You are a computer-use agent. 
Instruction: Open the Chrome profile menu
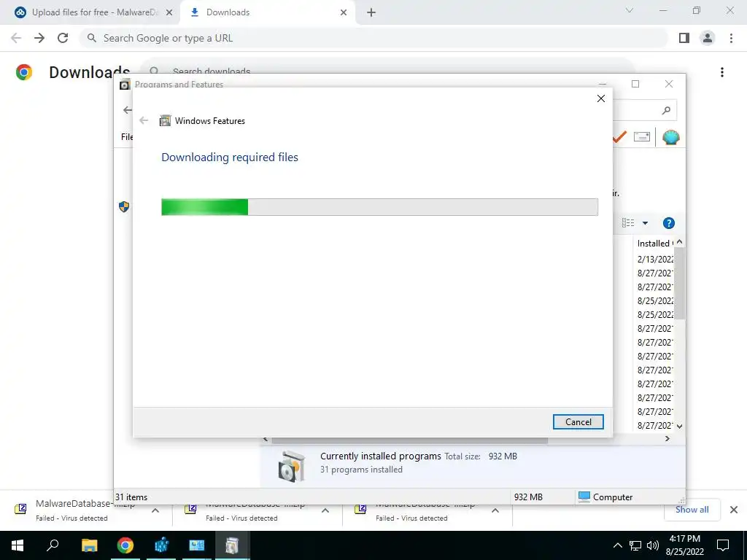(708, 38)
